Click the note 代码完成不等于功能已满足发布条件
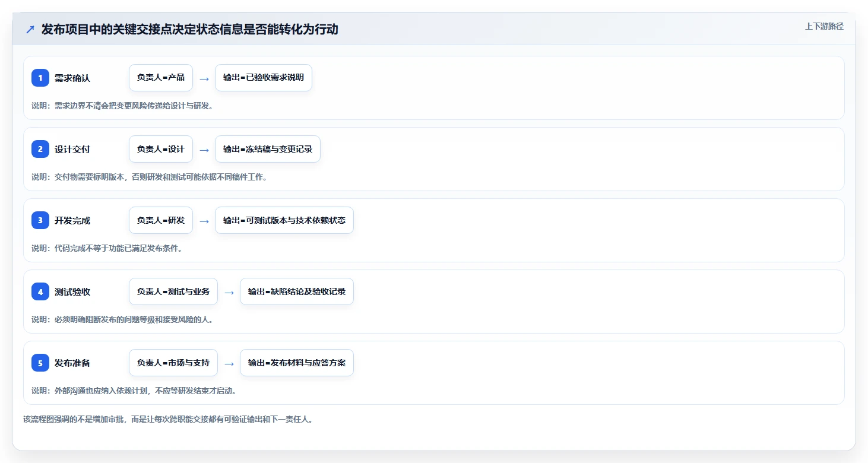 point(107,248)
